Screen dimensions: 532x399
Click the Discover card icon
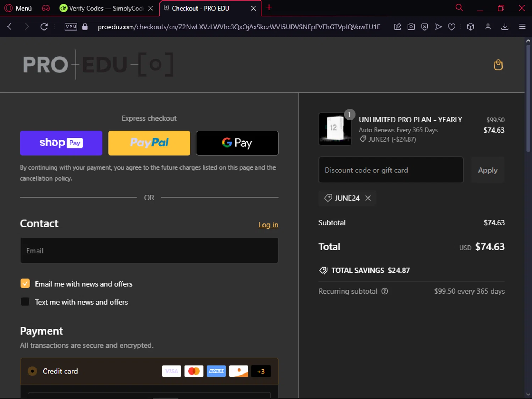point(239,371)
